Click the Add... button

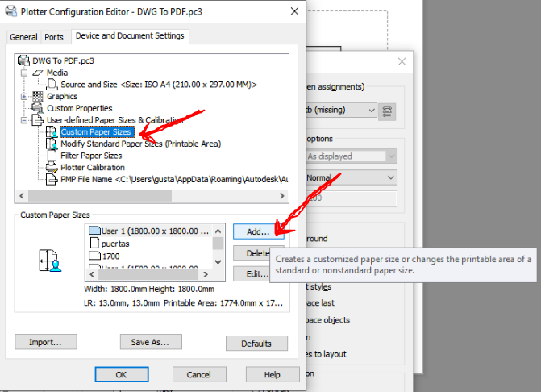[x=259, y=231]
